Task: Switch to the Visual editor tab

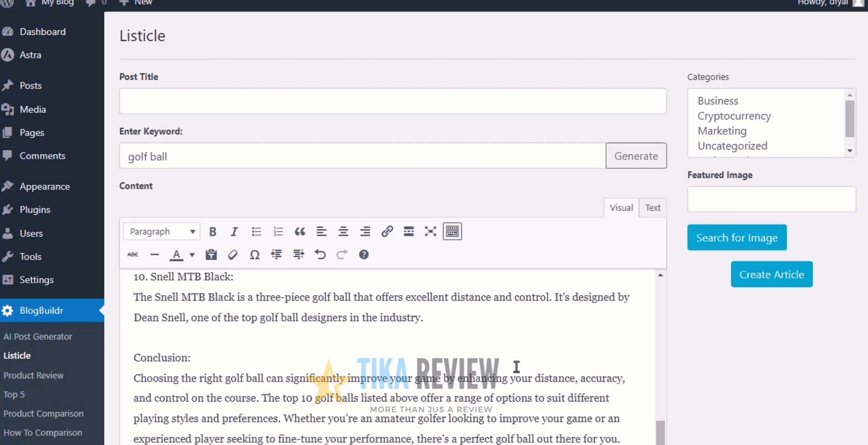Action: point(621,208)
